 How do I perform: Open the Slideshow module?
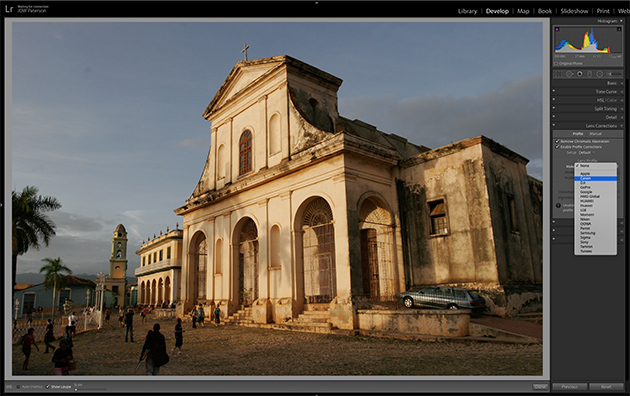point(574,11)
